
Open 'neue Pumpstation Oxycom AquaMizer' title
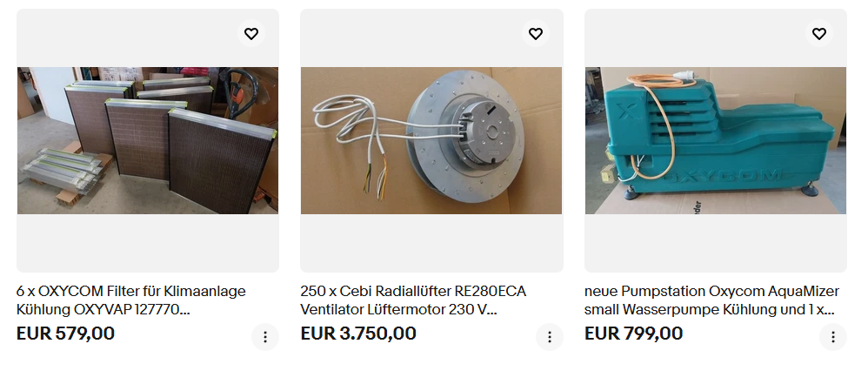coord(712,291)
